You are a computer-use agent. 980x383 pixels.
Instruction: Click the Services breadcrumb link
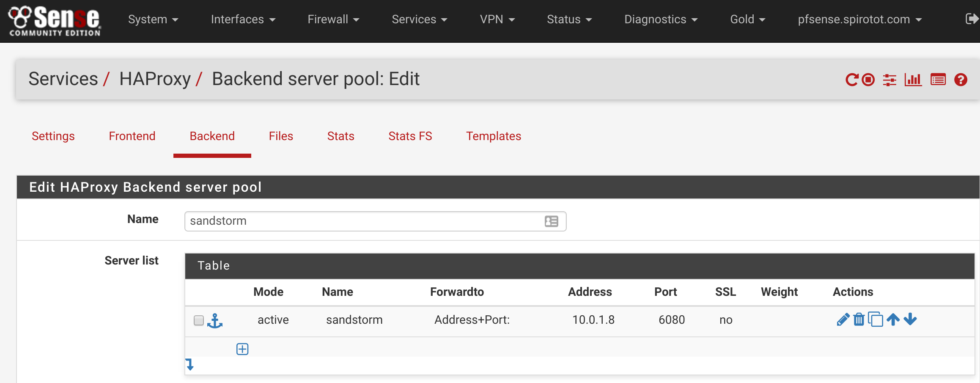click(63, 79)
